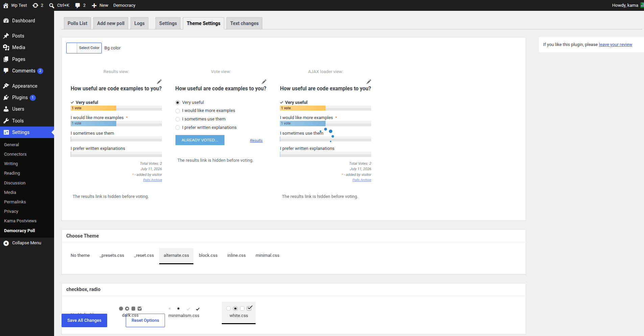Viewport: 644px width, 336px height.
Task: Click the Collapse Menu arrow icon
Action: 6,243
